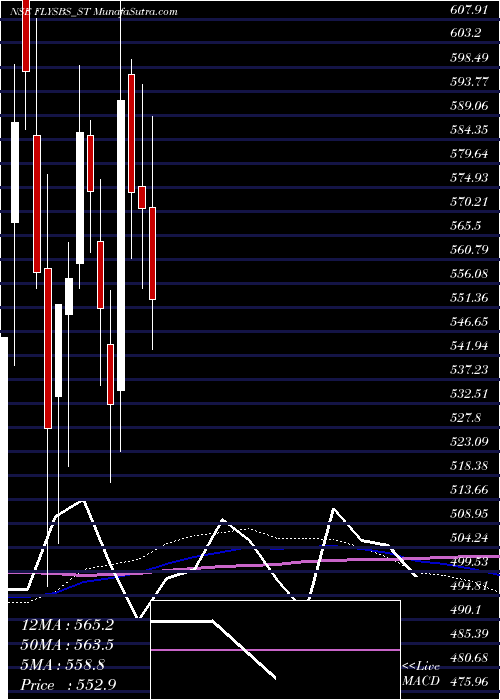Select the 560.79 price axis label
This screenshot has width=500, height=700.
point(469,250)
